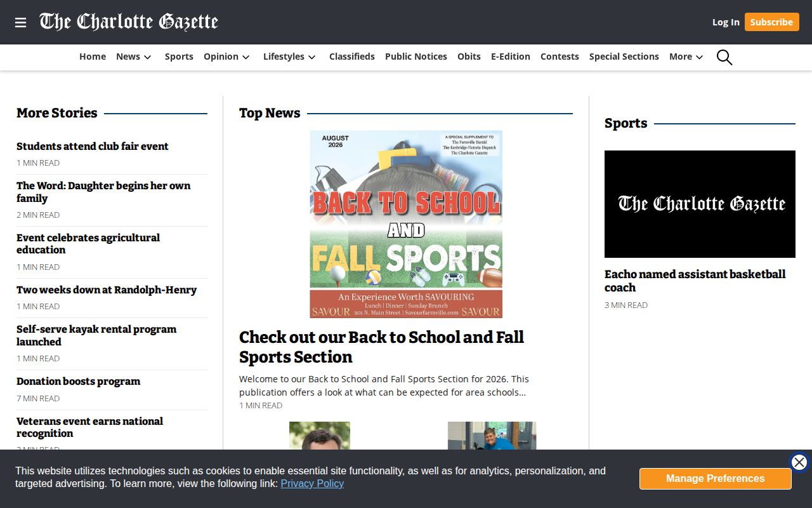
Task: Open 'Donation boosts program' story
Action: point(79,381)
